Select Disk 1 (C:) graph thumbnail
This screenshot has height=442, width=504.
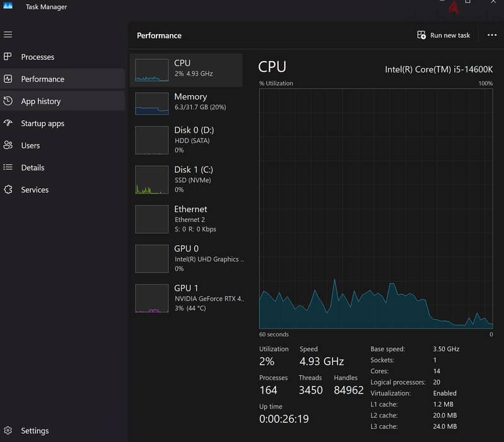click(x=152, y=180)
